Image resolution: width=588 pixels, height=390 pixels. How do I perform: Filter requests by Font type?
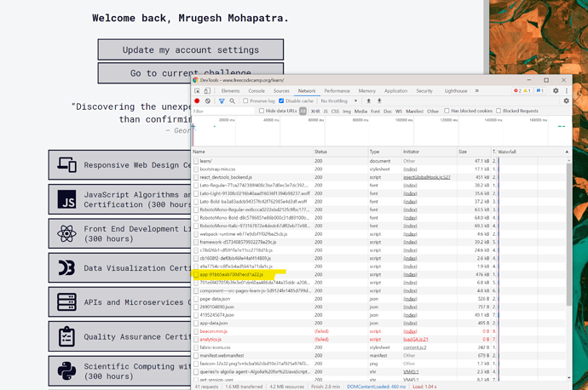(375, 112)
